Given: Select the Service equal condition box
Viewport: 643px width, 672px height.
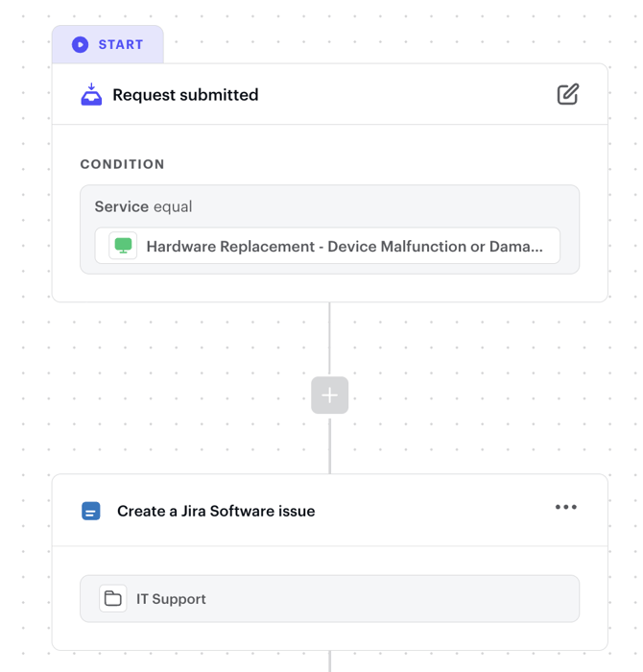Looking at the screenshot, I should (x=329, y=229).
